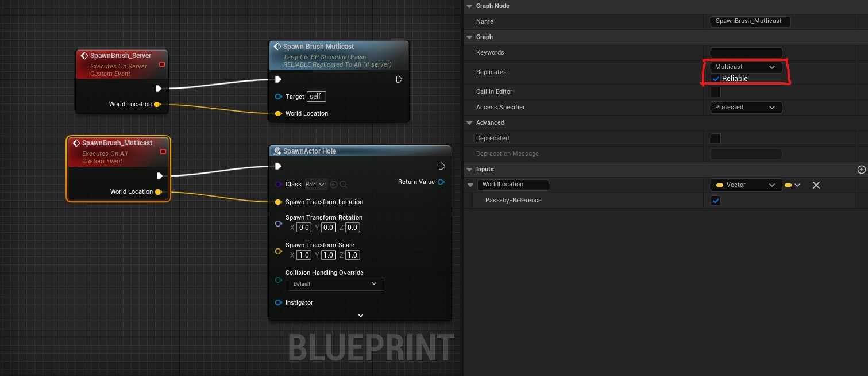Enable the Call In Editor checkbox
This screenshot has height=376, width=868.
tap(716, 92)
